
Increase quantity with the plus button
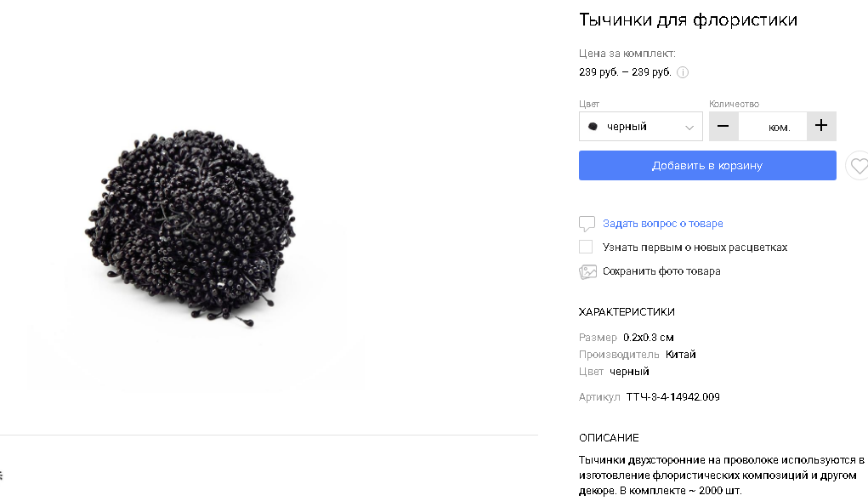coord(821,126)
